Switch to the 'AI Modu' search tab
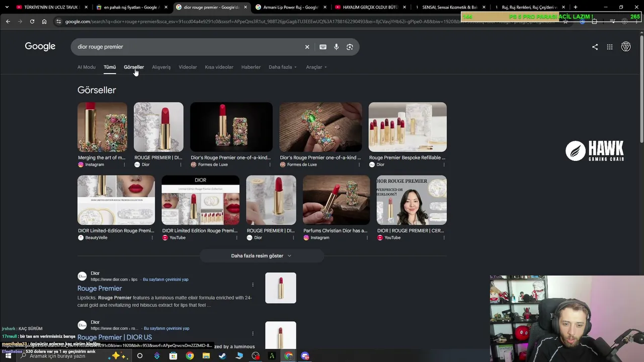This screenshot has height=362, width=644. coord(87,67)
